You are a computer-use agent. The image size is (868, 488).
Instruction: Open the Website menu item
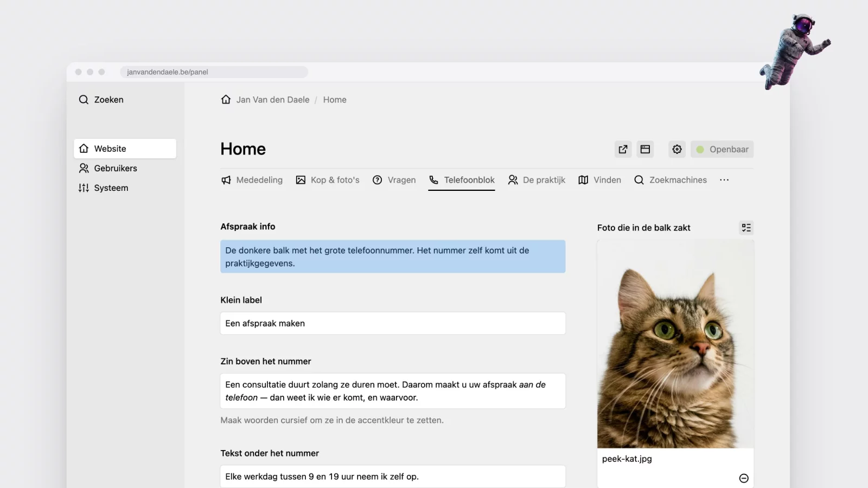(125, 149)
